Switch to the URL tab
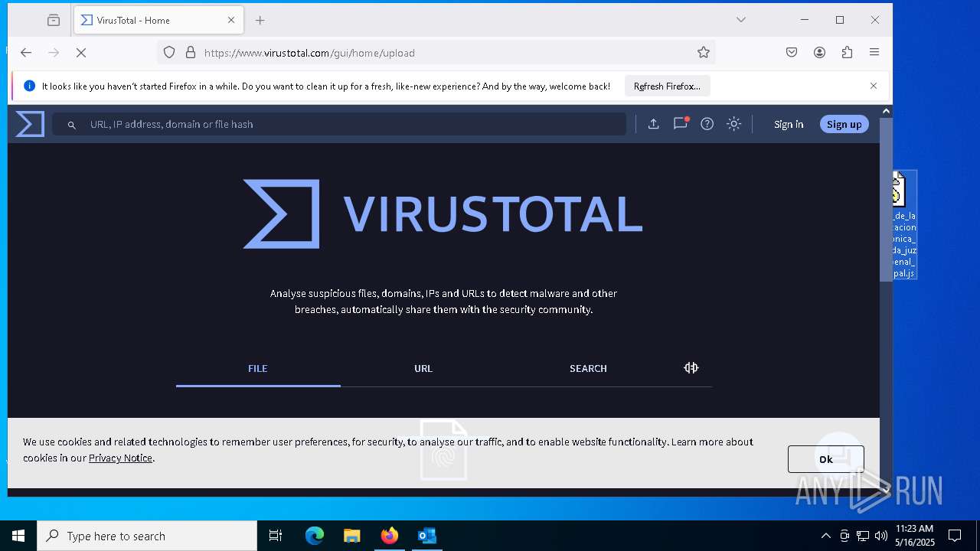Viewport: 980px width, 551px height. pyautogui.click(x=423, y=368)
